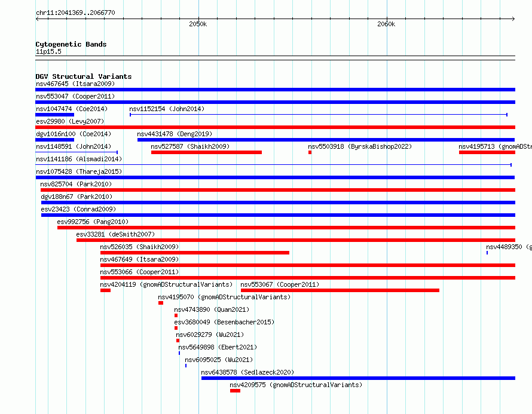532x414 pixels.
Task: Click the red bar of nsv4195713
Action: coord(487,152)
